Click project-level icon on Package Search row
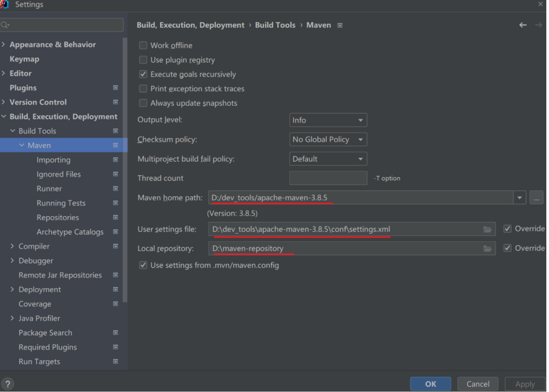Viewport: 549px width, 392px height. tap(116, 333)
